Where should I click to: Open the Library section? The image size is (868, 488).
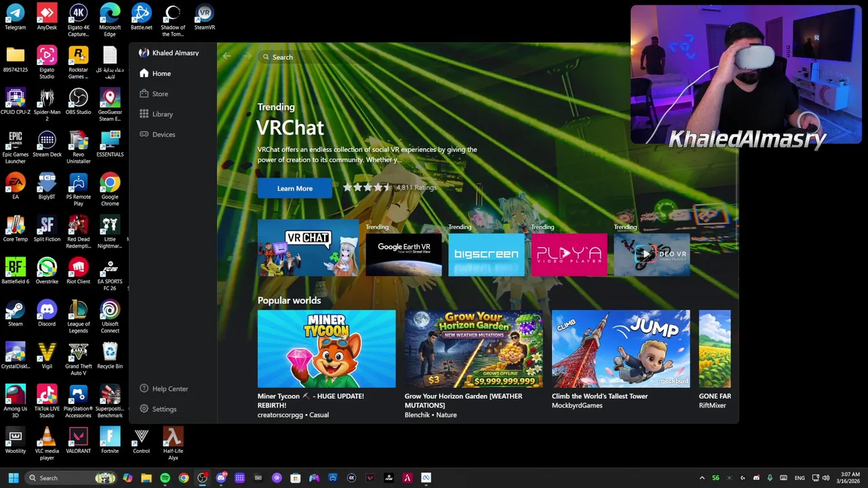(156, 114)
